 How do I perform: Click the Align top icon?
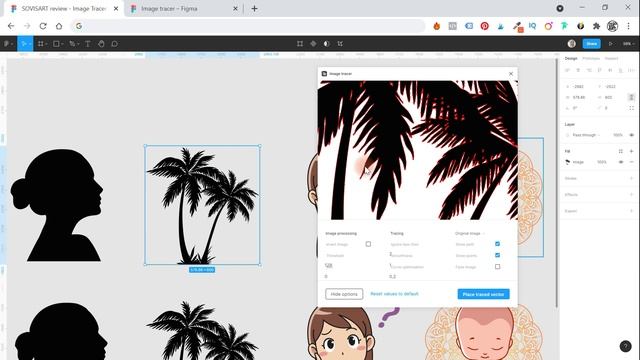point(599,70)
